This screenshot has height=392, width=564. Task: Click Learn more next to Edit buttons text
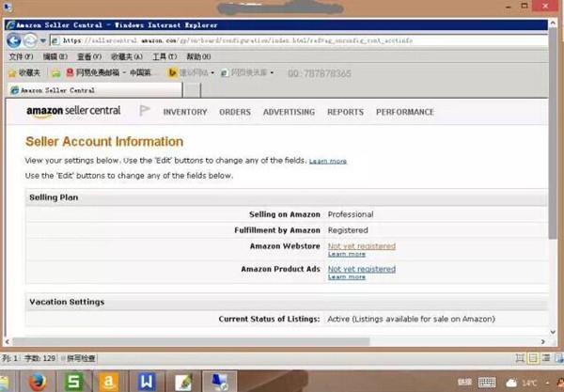click(328, 162)
